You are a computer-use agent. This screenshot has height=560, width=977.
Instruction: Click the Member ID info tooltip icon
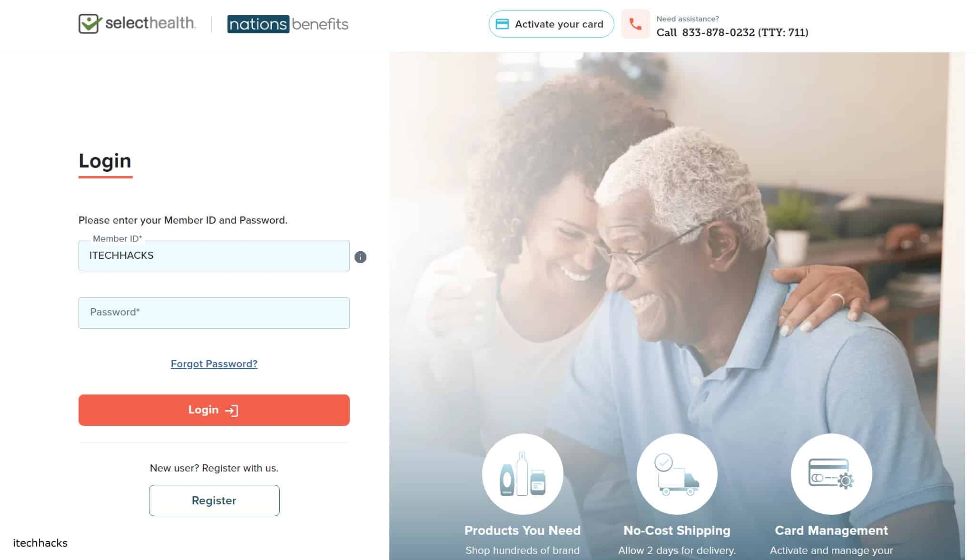click(x=360, y=257)
